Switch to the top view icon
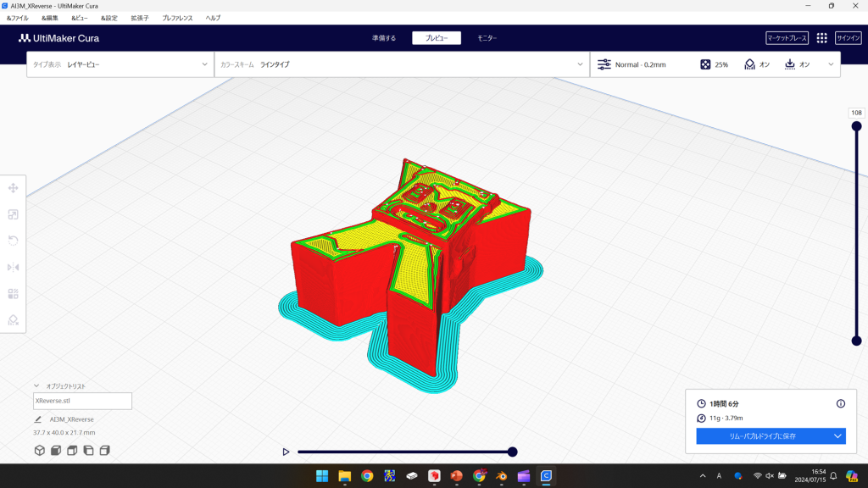The width and height of the screenshot is (868, 488). (x=72, y=451)
